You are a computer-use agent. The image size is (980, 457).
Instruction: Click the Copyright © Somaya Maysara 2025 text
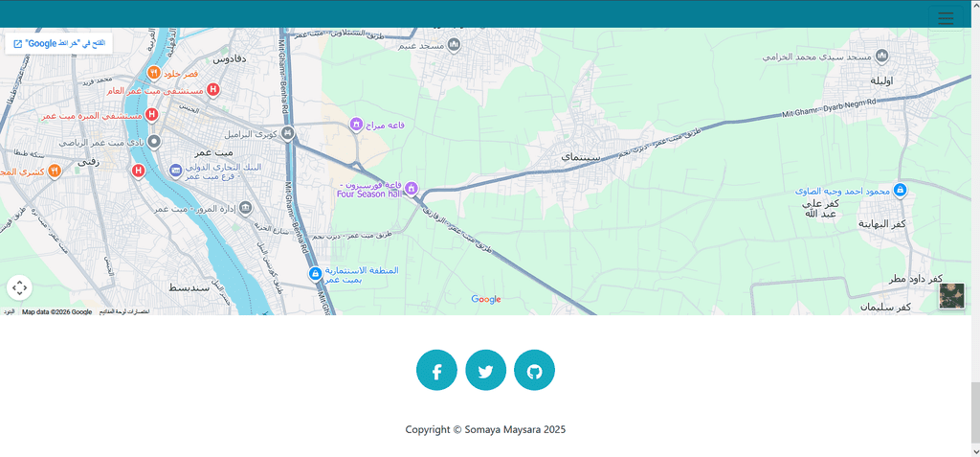(485, 429)
